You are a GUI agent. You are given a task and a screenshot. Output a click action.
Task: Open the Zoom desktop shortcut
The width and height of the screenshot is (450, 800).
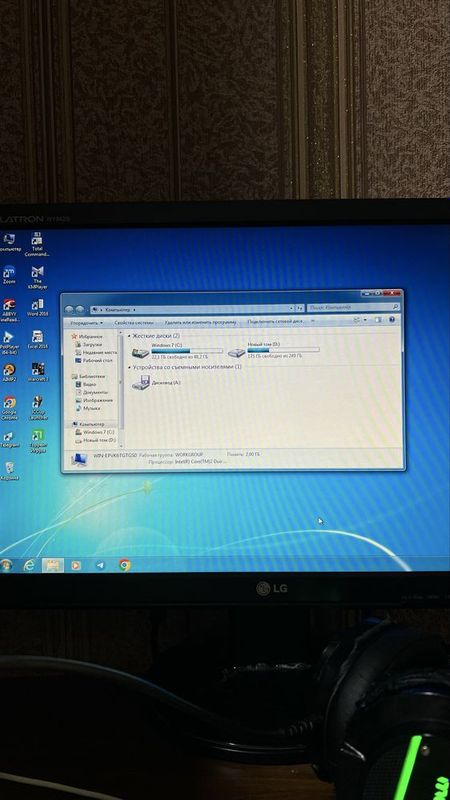point(9,274)
